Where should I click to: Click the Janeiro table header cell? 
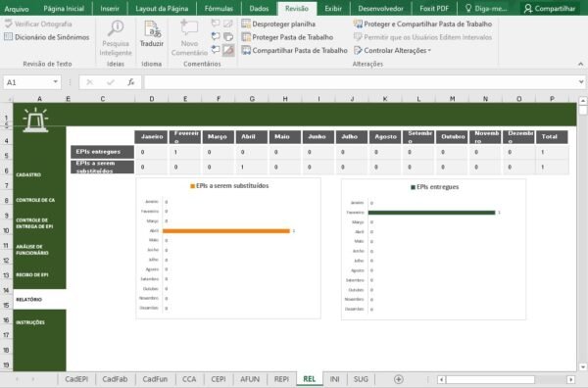pos(151,137)
